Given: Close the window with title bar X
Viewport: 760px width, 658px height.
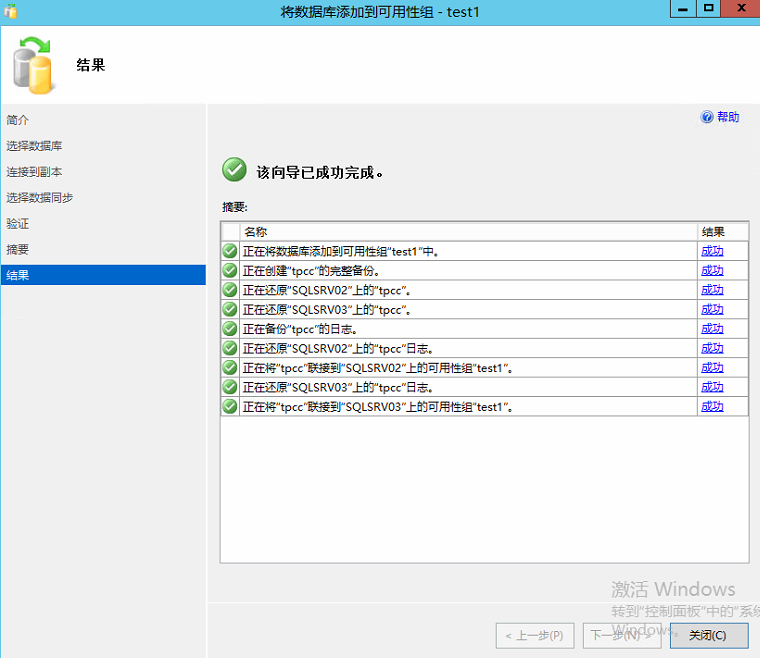Looking at the screenshot, I should coord(741,9).
